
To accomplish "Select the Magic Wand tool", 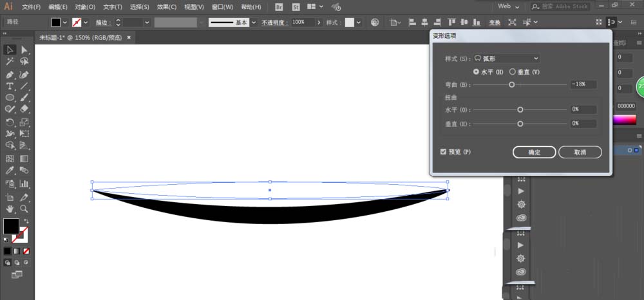I will tap(10, 62).
